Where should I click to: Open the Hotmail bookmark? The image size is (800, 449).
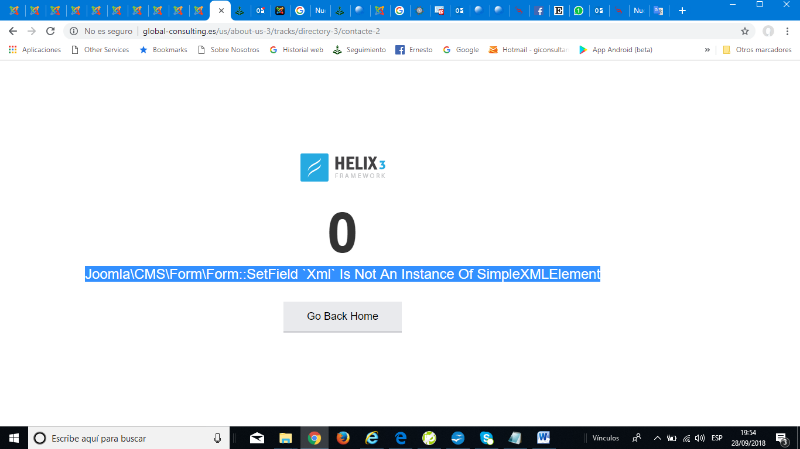(529, 49)
